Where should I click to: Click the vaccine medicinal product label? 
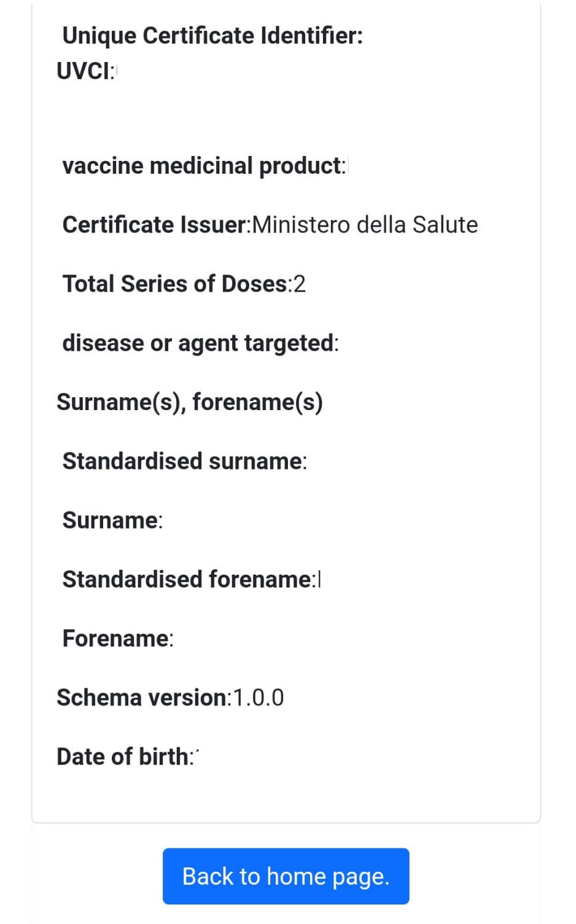[x=203, y=166]
